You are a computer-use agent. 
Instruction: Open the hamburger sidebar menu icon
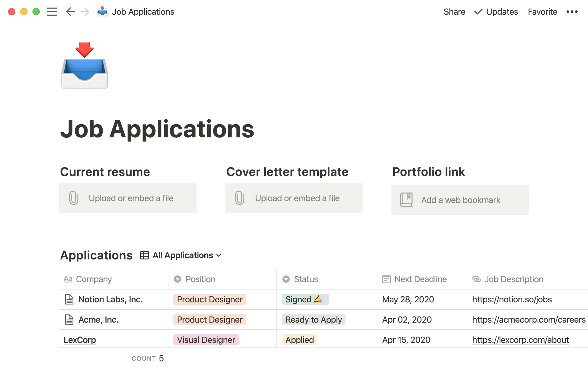[52, 12]
